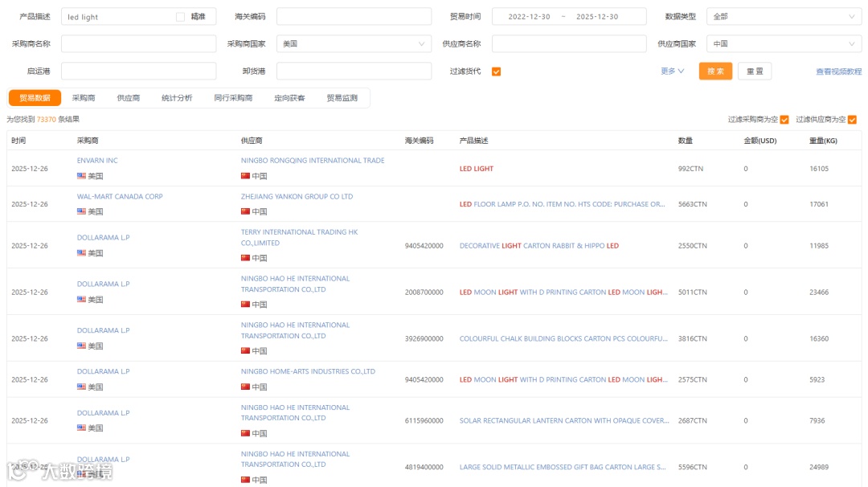The height and width of the screenshot is (487, 868).
Task: Click the orange 搜索 button
Action: click(x=715, y=72)
